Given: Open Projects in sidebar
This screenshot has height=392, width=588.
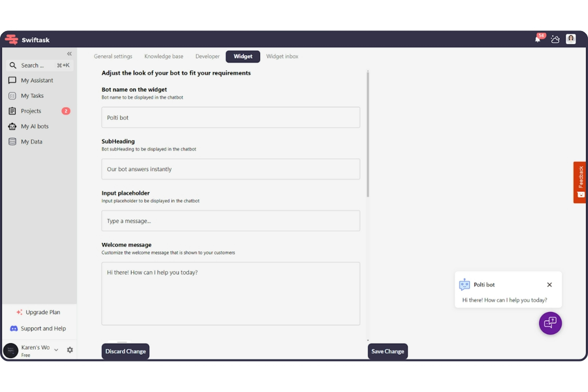Looking at the screenshot, I should [x=31, y=111].
